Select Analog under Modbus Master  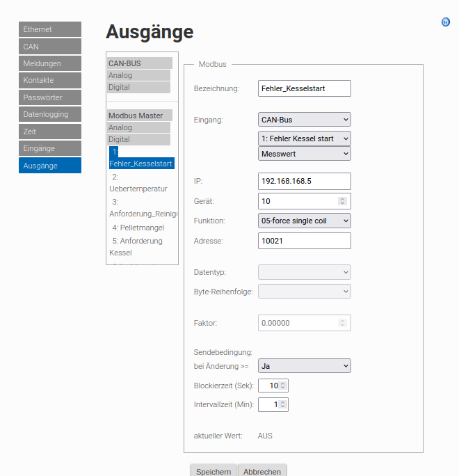pyautogui.click(x=138, y=127)
